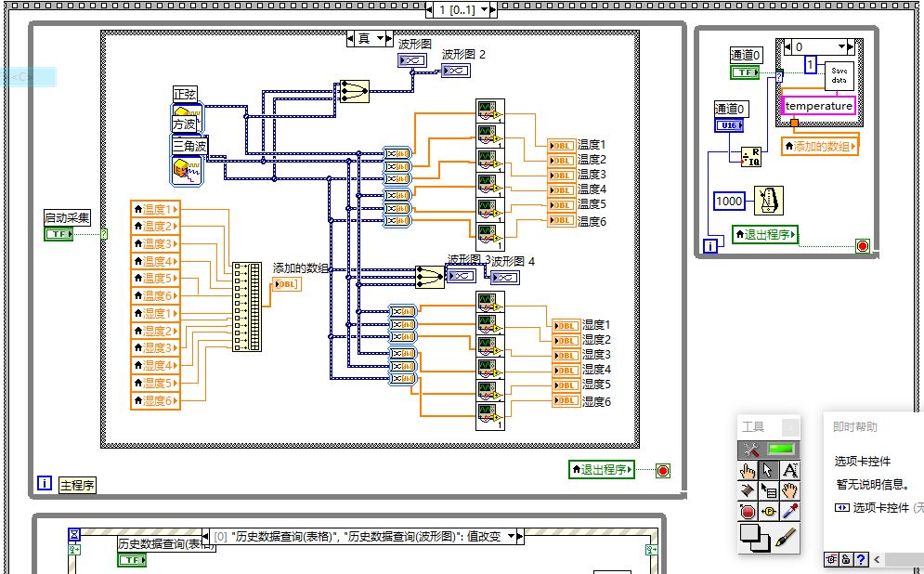
Task: Select the 波形图 2 chart terminal
Action: tap(456, 71)
